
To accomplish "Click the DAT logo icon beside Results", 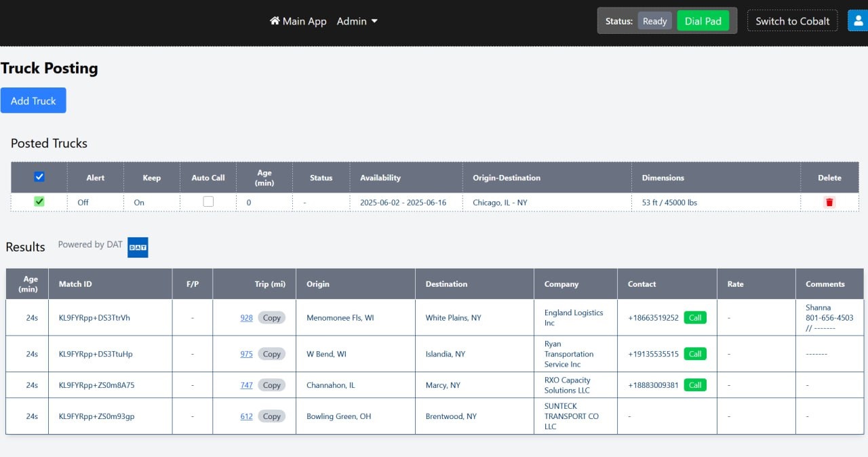I will [138, 247].
